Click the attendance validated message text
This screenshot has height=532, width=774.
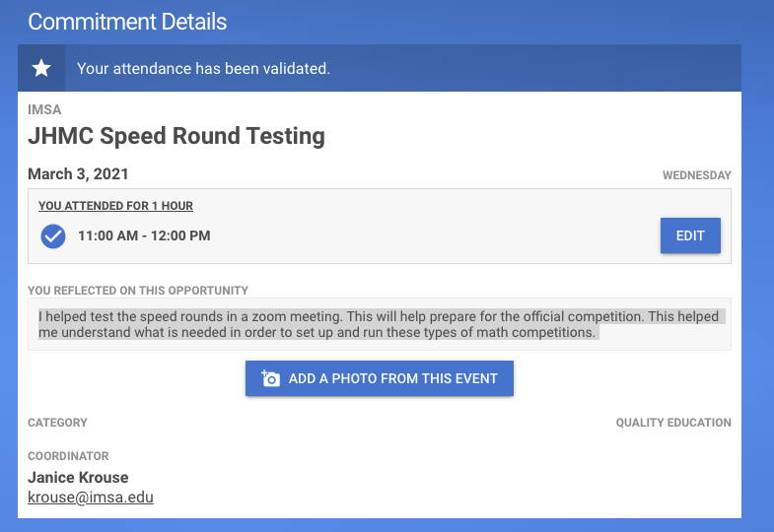pyautogui.click(x=203, y=69)
